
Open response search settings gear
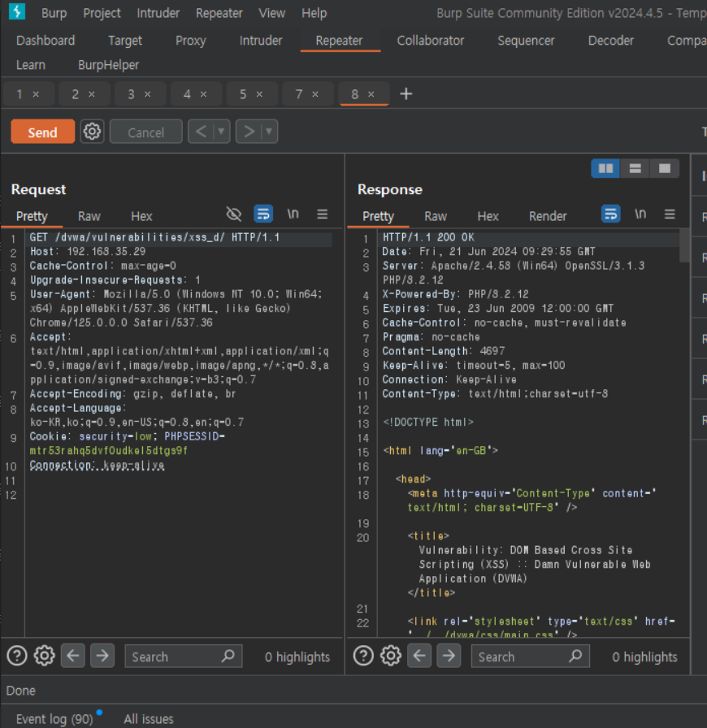391,656
